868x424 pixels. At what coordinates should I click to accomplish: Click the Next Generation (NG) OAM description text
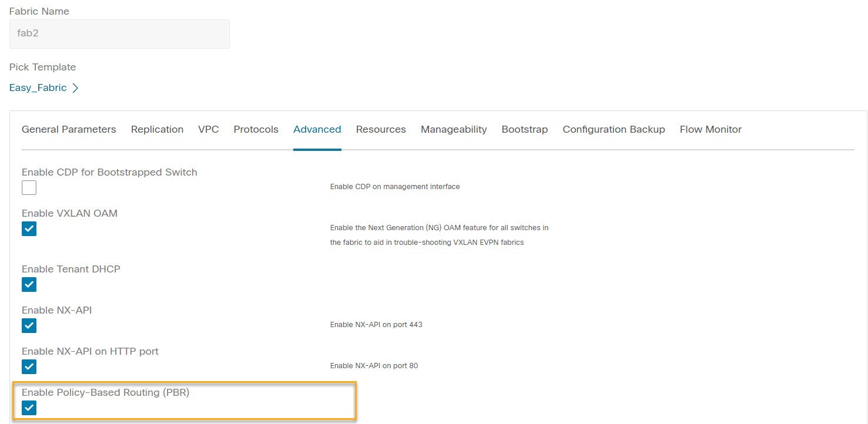pos(439,235)
